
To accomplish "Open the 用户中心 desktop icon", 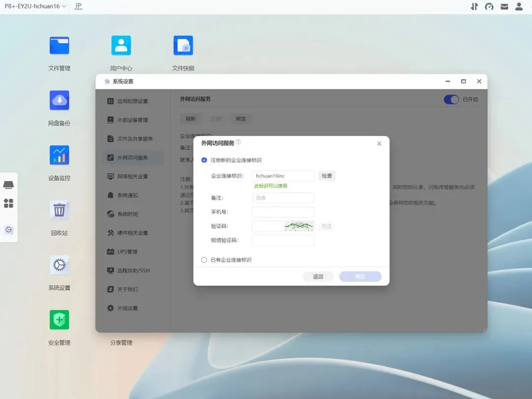I will [x=121, y=45].
